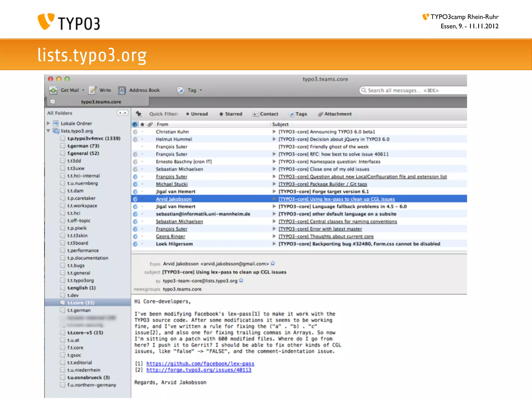Open the Tag dropdown arrow
Screen dimensions: 532x399
click(x=201, y=90)
